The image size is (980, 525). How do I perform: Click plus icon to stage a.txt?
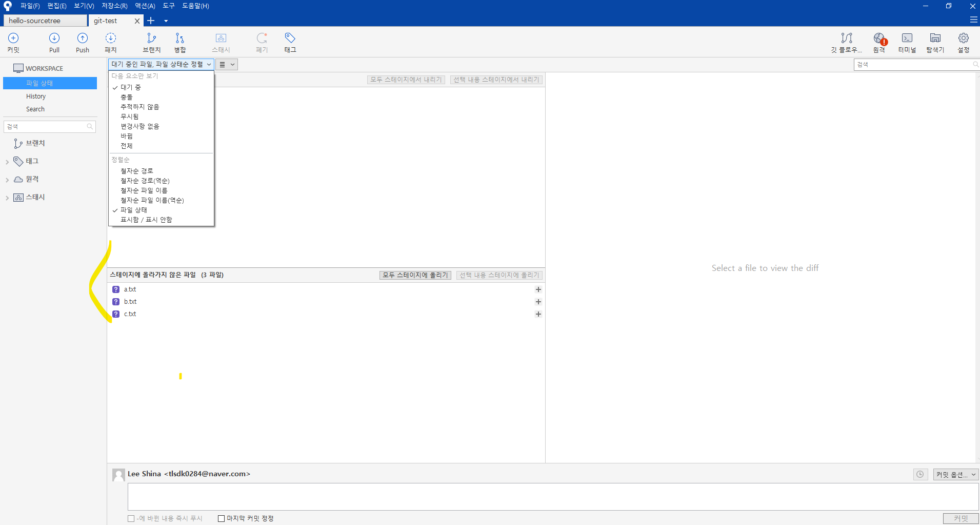pos(538,289)
